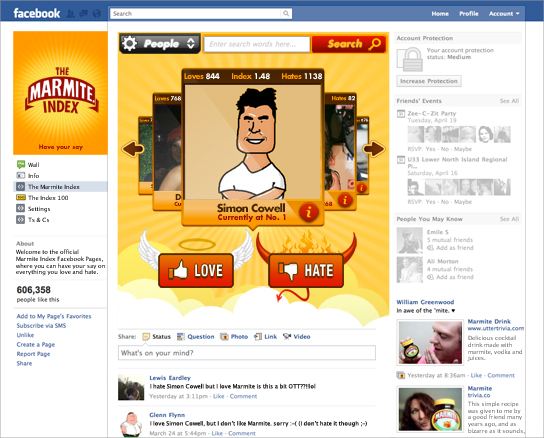Click the Ts & Cs icon in sidebar
544x438 pixels.
pyautogui.click(x=21, y=219)
